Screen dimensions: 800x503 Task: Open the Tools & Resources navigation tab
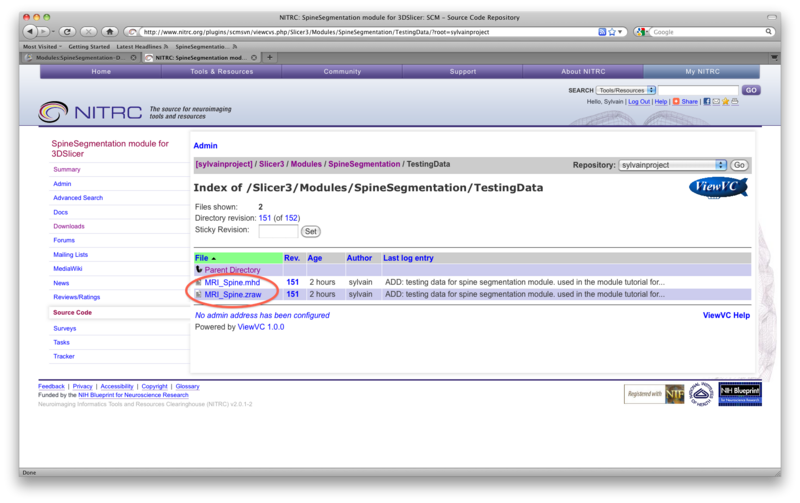221,71
